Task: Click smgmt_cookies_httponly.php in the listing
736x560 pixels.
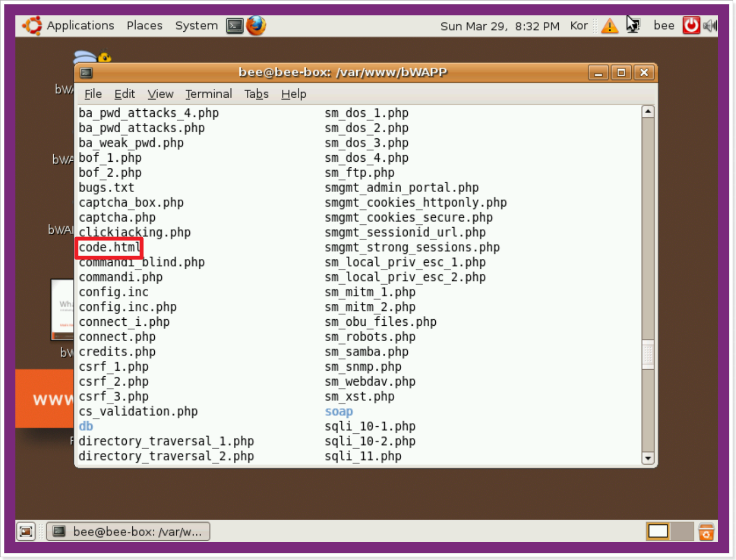Action: click(x=415, y=202)
